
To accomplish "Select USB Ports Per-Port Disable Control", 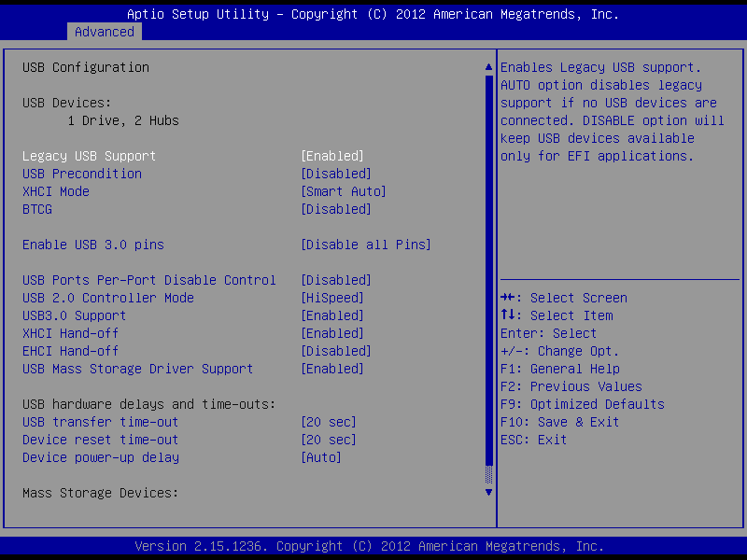I will 149,280.
